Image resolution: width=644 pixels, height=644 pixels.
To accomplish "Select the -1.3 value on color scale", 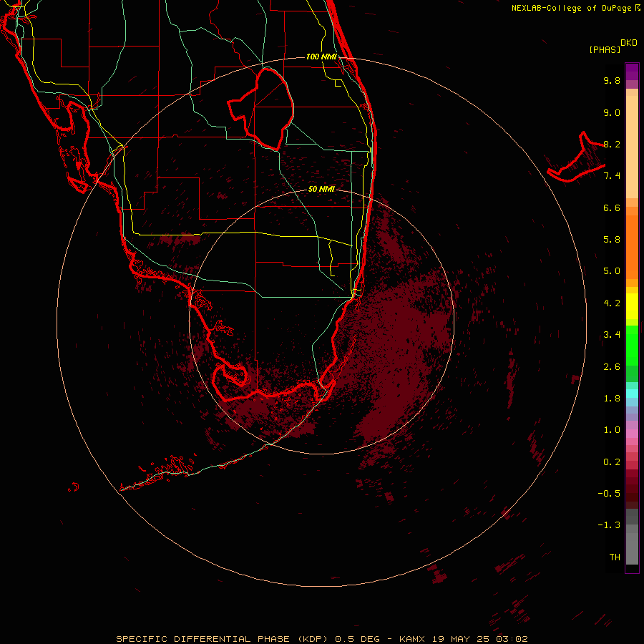I will click(x=609, y=525).
